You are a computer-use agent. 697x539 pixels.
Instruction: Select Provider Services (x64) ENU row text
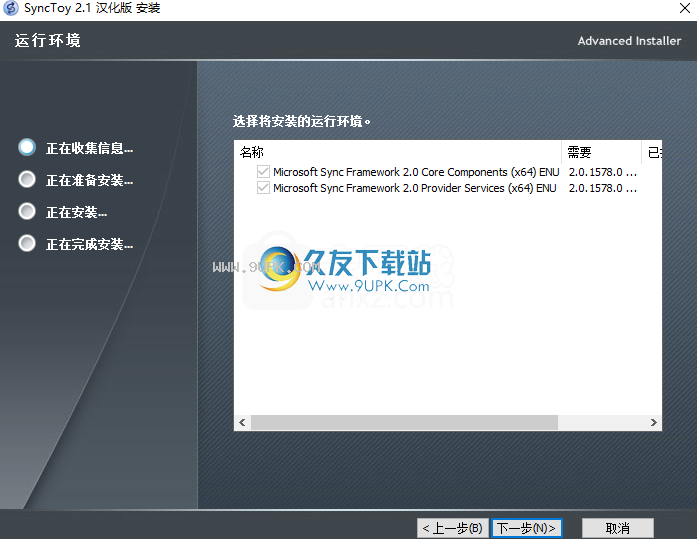pos(415,188)
